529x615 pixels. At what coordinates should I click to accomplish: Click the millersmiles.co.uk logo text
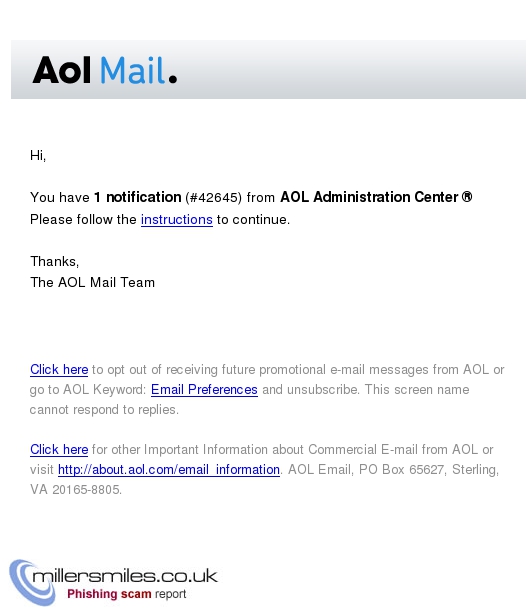pos(125,576)
